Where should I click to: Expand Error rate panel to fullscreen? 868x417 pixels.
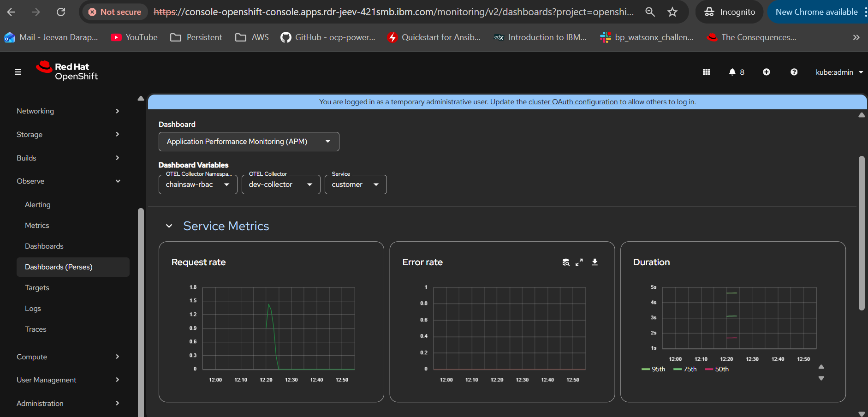(x=579, y=262)
